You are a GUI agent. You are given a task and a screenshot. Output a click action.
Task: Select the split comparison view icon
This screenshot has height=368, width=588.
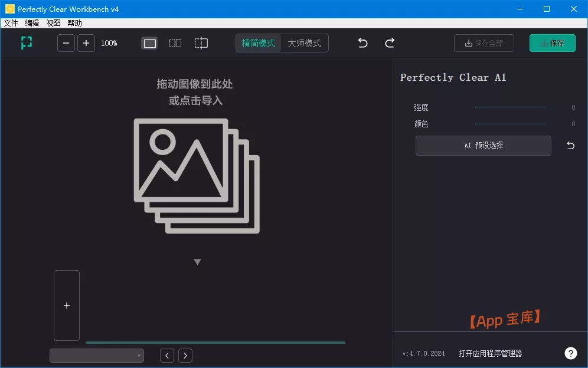175,42
